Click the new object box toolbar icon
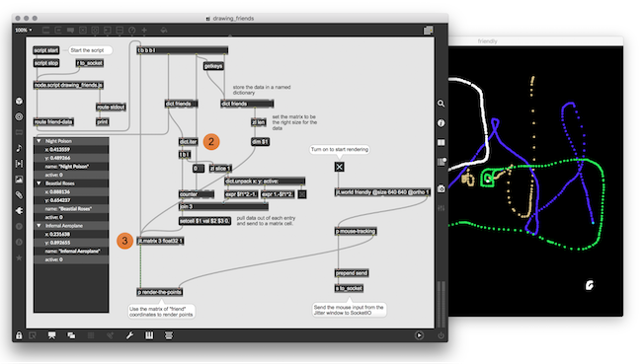This screenshot has width=642, height=364. coord(45,30)
